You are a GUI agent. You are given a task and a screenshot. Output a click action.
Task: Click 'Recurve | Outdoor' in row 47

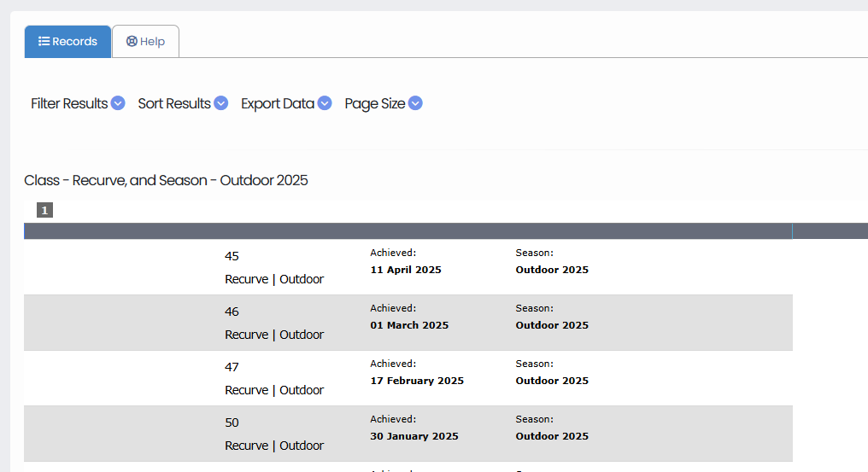[274, 390]
